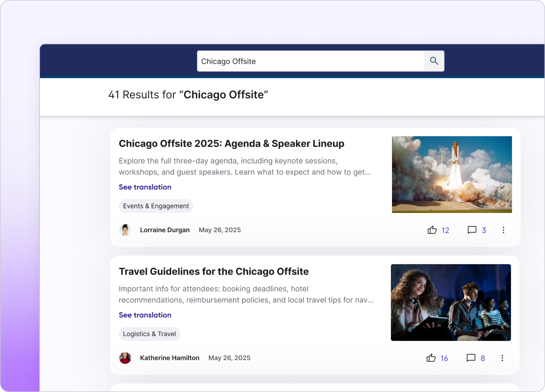The image size is (545, 392).
Task: Like the Travel Guidelines post
Action: click(x=431, y=358)
